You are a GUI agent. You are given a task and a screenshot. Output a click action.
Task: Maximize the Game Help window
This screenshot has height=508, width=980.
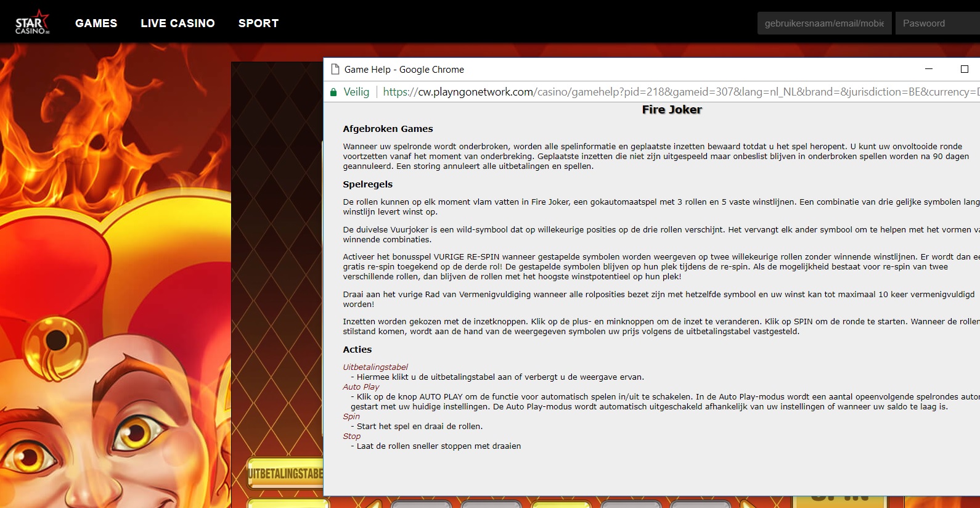tap(965, 69)
